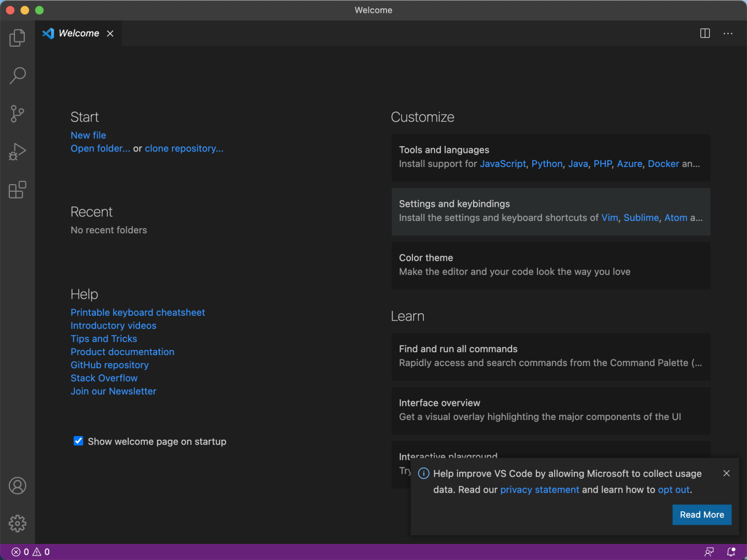Open Find and run all commands card
This screenshot has height=560, width=747.
coord(551,357)
